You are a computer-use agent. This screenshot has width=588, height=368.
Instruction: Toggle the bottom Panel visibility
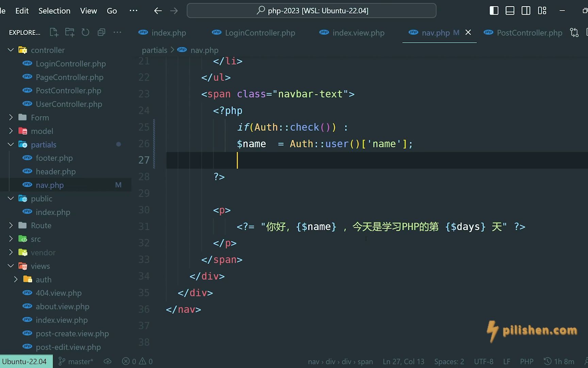510,11
